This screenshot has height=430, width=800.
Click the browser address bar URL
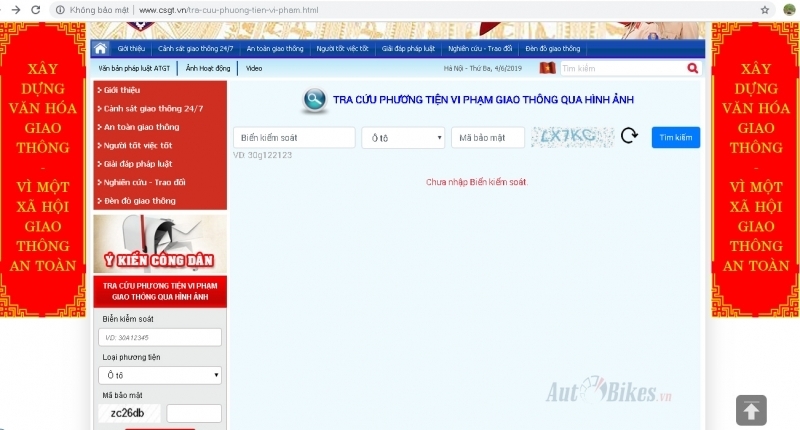[x=229, y=10]
